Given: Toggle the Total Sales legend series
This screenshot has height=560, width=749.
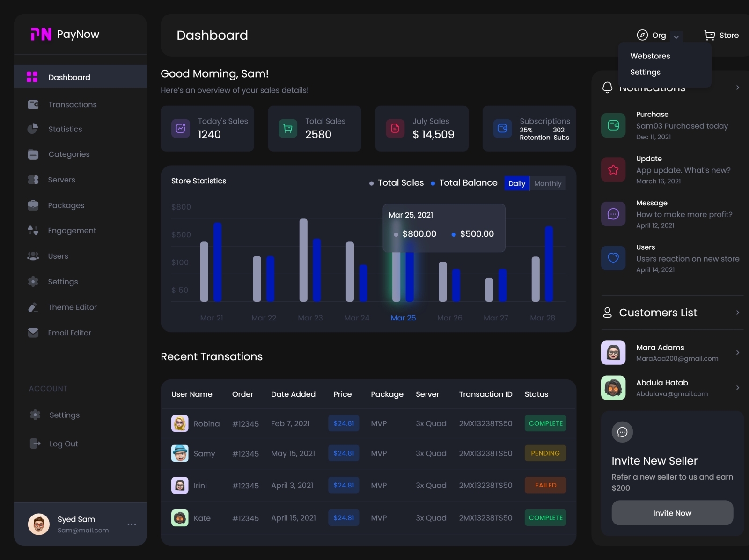Looking at the screenshot, I should (x=397, y=183).
